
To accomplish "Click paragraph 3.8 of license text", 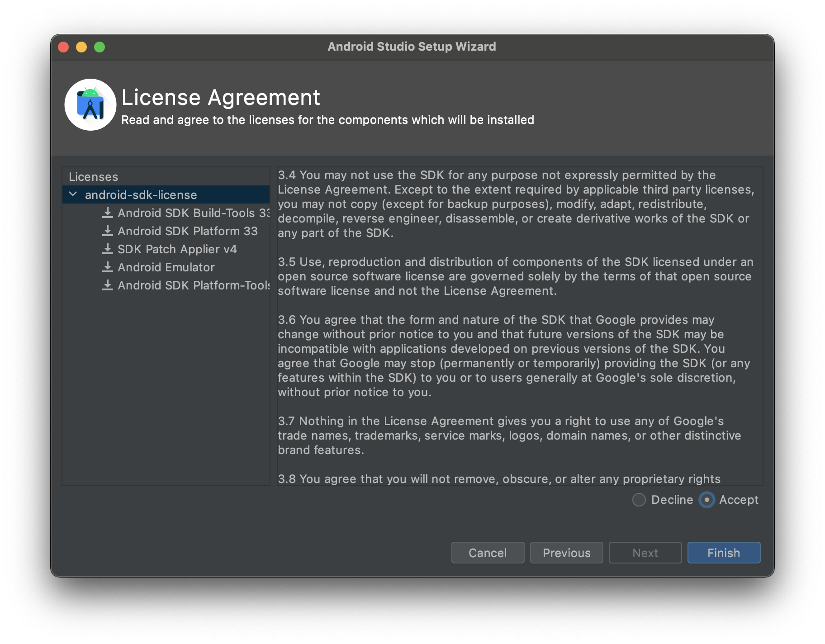I will coord(499,478).
